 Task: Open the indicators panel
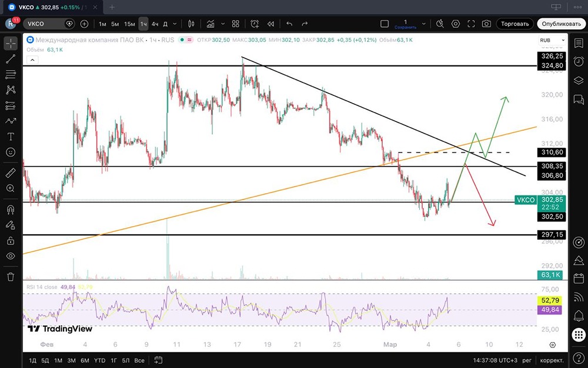(x=211, y=24)
